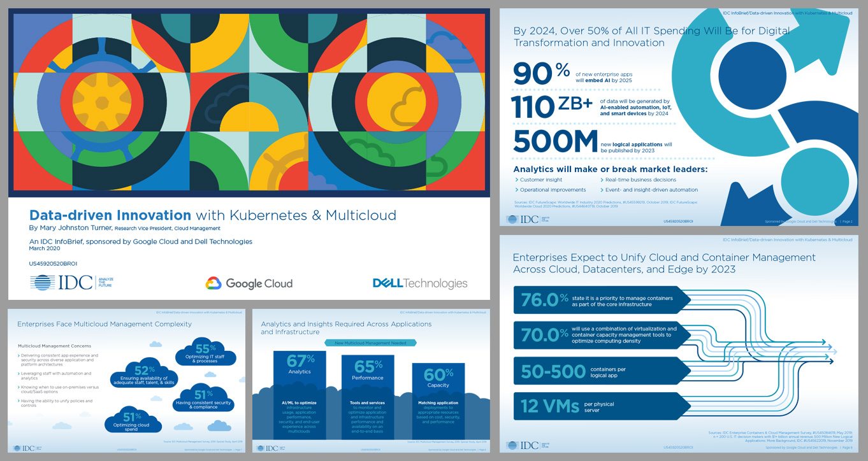Click the 12 VMs arrow banner
This screenshot has height=461, width=868.
(x=599, y=404)
